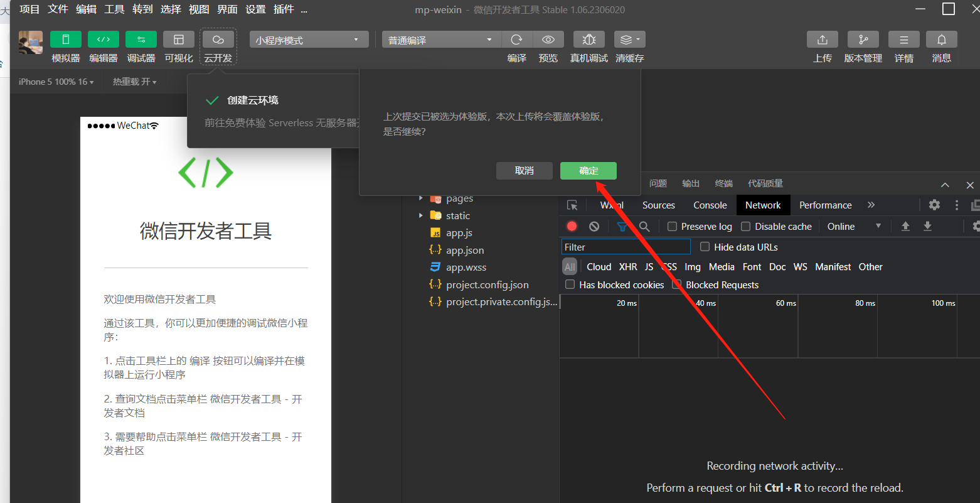Image resolution: width=980 pixels, height=503 pixels.
Task: Open the 小程序模式 mode dropdown
Action: click(309, 40)
